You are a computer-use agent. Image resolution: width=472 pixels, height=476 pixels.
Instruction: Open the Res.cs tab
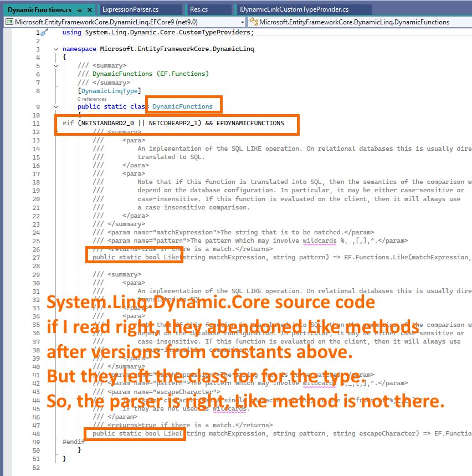tap(197, 10)
